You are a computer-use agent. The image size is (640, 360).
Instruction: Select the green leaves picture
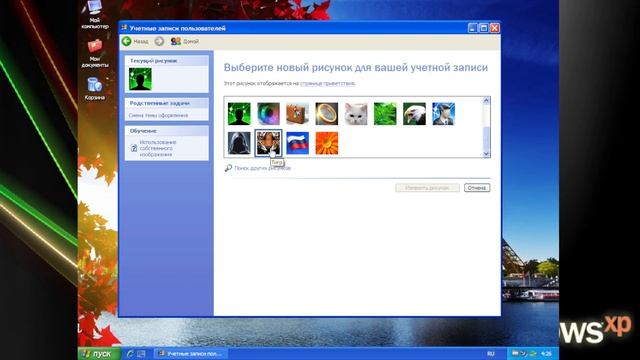(x=385, y=113)
